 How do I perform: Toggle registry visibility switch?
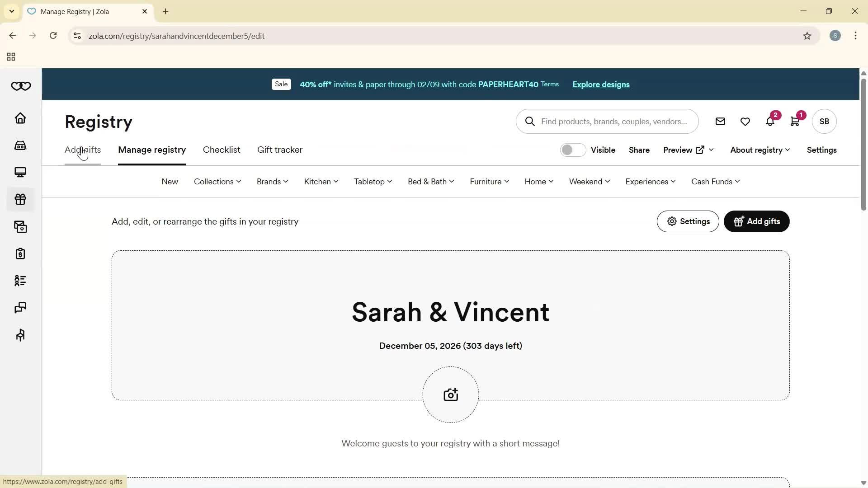572,150
